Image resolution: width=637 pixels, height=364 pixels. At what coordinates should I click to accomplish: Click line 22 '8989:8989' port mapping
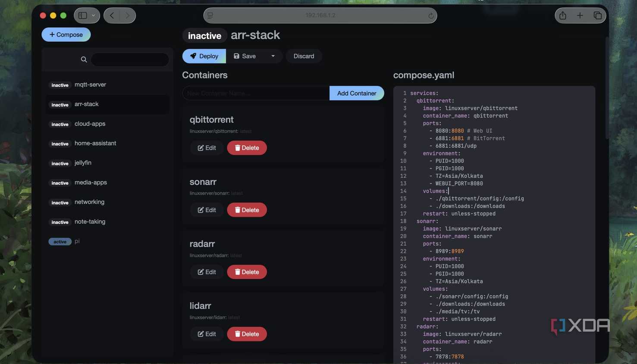pyautogui.click(x=449, y=251)
